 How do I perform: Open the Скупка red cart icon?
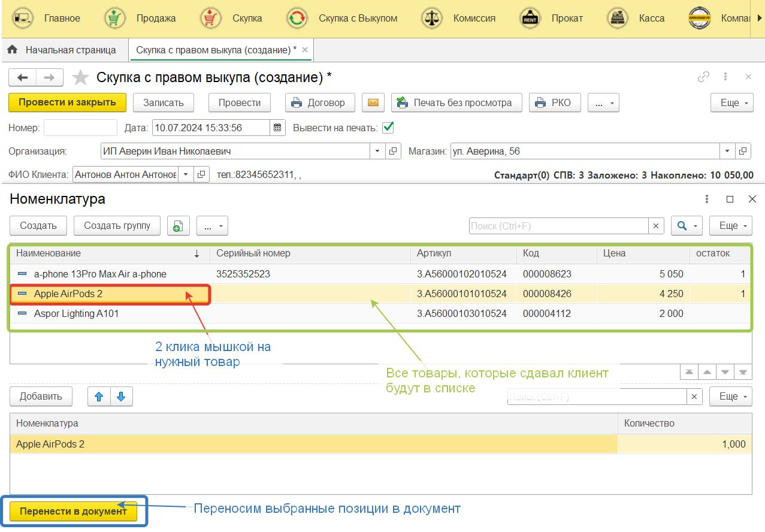(211, 18)
